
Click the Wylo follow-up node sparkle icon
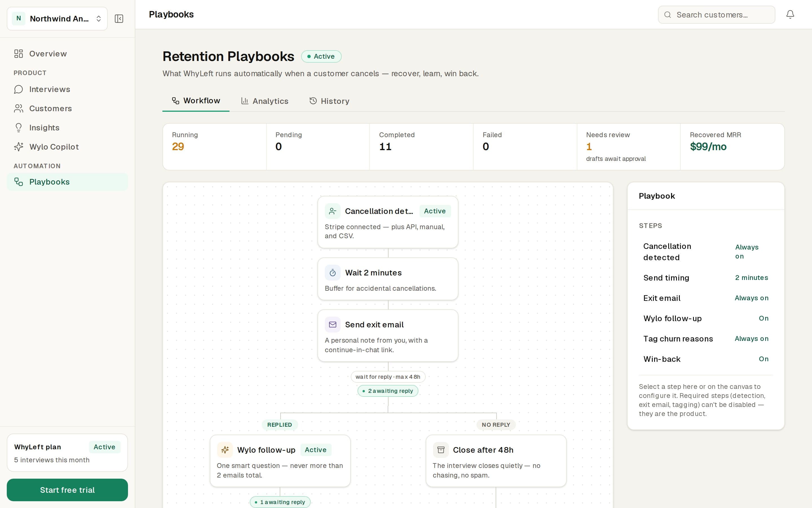pyautogui.click(x=225, y=450)
